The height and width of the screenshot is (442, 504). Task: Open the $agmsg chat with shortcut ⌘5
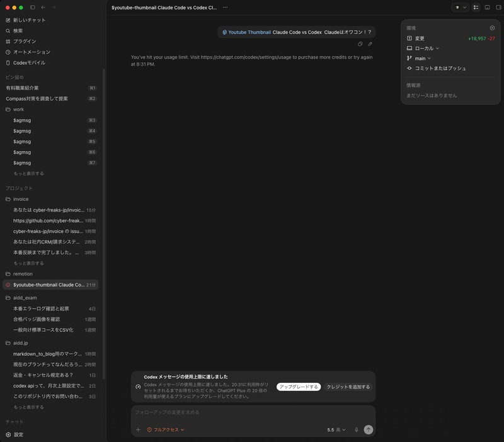pos(52,141)
